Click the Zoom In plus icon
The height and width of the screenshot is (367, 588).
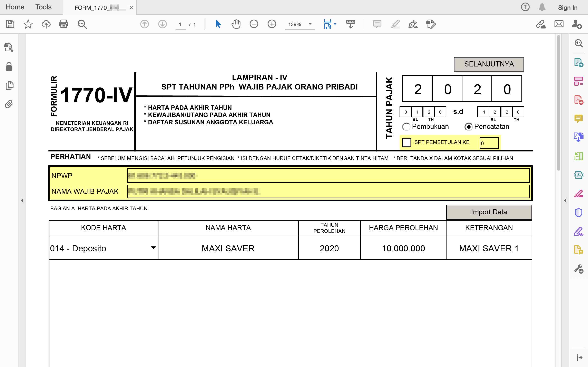pos(272,24)
